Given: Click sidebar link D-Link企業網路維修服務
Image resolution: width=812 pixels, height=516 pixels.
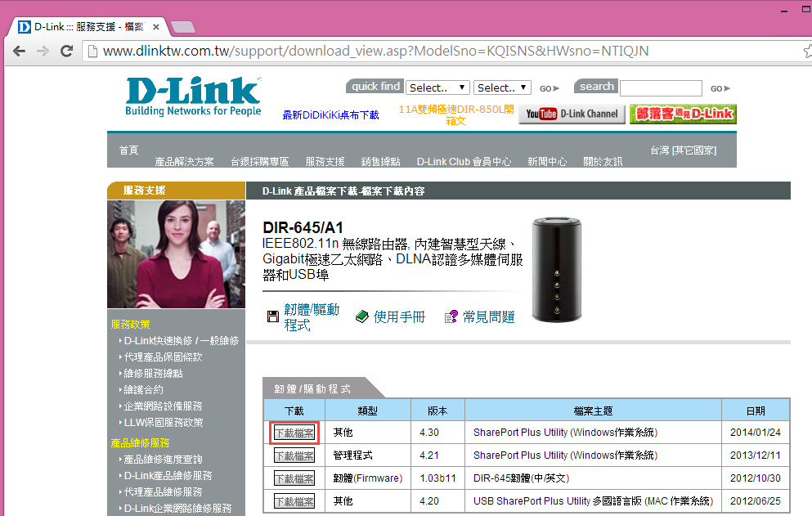Looking at the screenshot, I should coord(177,508).
